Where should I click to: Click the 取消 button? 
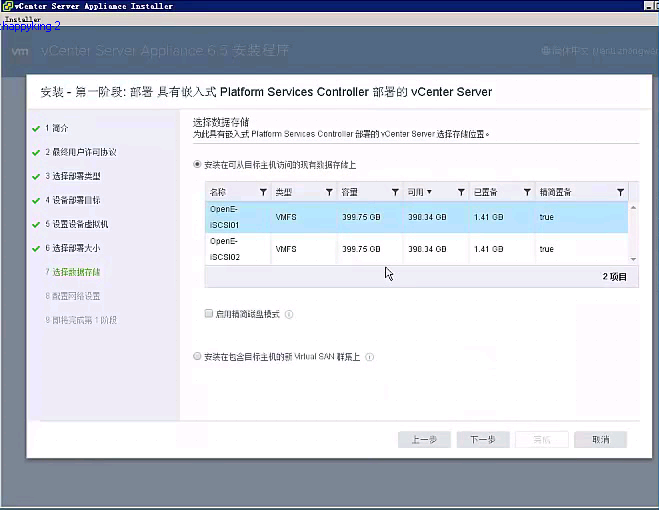coord(601,440)
